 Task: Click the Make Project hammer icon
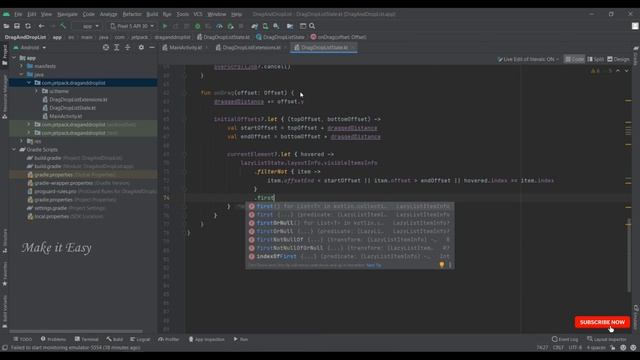(x=63, y=26)
